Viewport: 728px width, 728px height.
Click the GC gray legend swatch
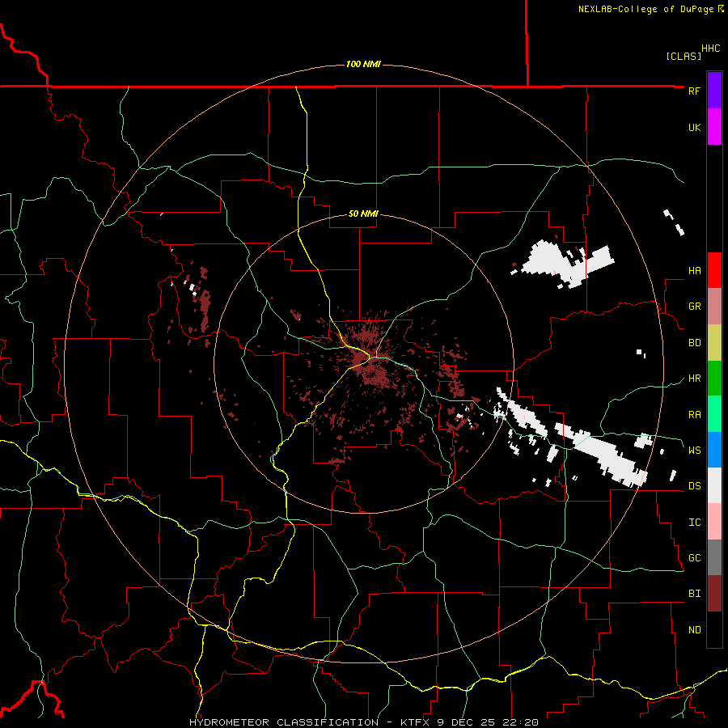click(714, 557)
